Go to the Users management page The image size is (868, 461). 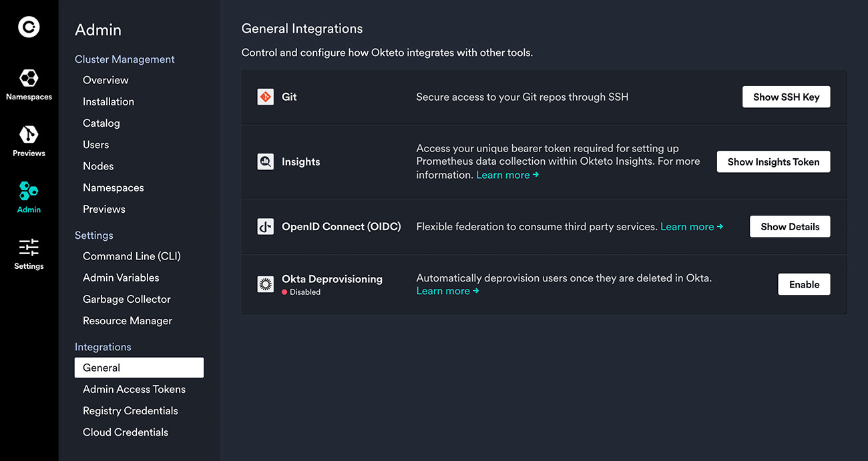[95, 144]
